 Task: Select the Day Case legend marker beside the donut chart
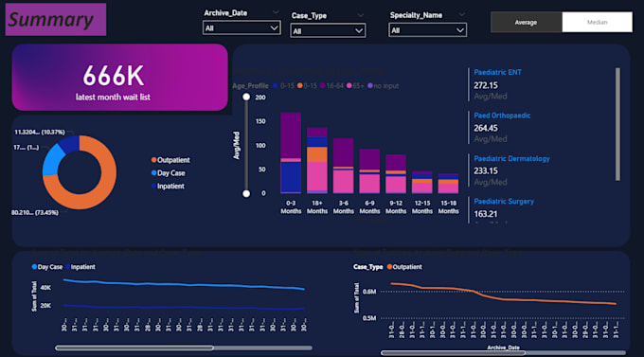pos(153,173)
